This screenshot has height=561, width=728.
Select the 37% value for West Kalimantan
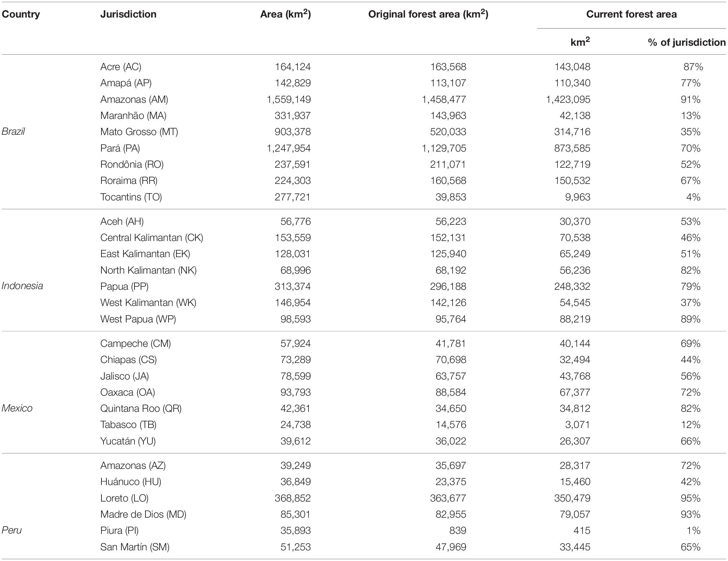(x=691, y=302)
